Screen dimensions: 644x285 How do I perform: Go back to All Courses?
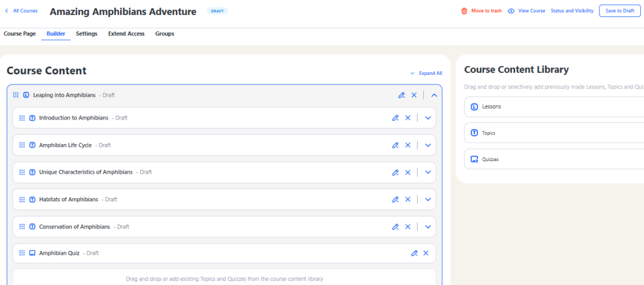22,11
